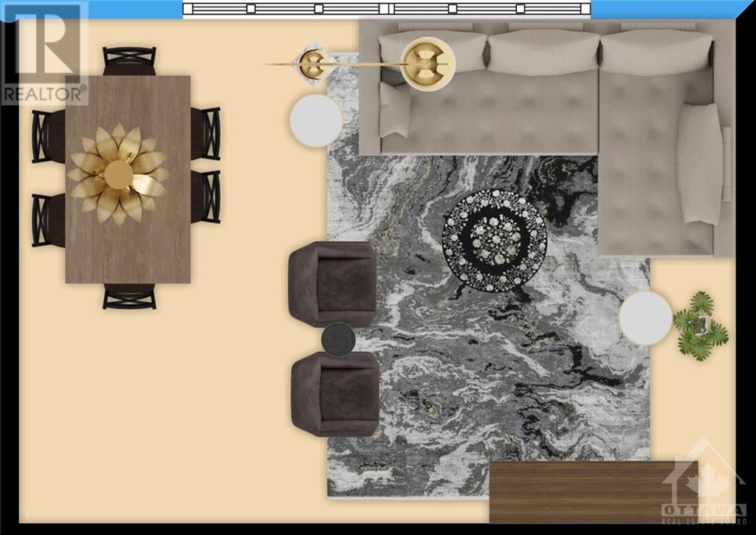Click the REALTOR logo watermark
Image resolution: width=756 pixels, height=535 pixels.
[44, 52]
